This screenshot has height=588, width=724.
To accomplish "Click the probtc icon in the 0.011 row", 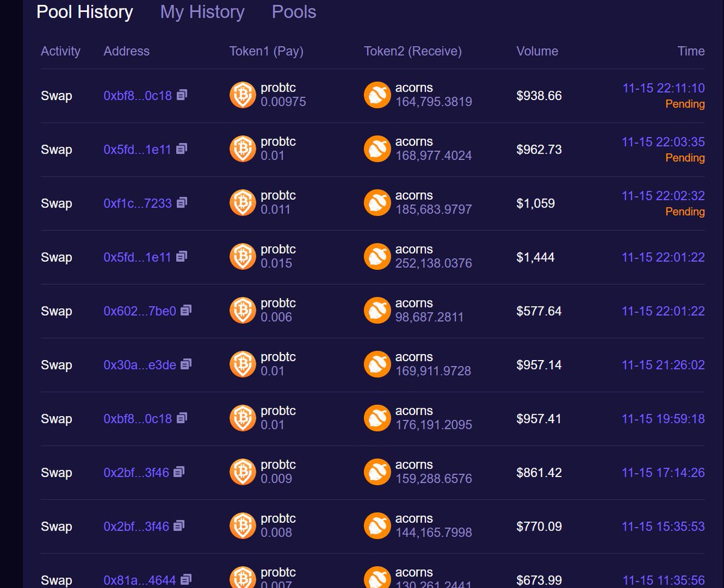I will click(x=243, y=203).
